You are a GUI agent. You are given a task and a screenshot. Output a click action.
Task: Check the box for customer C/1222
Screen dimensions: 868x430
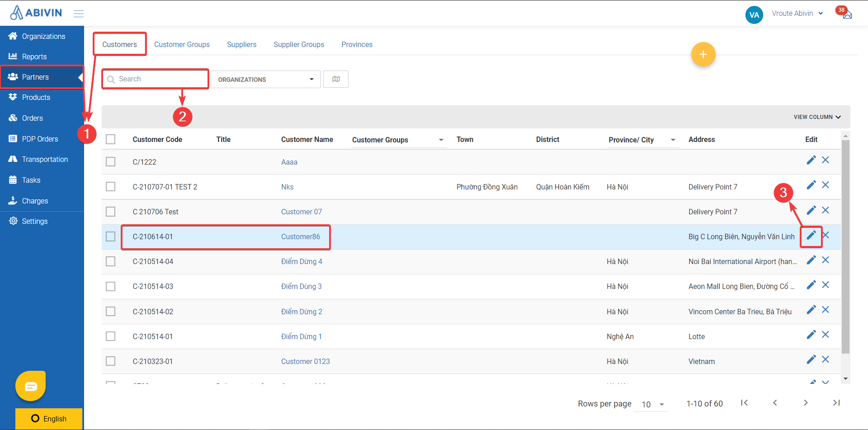coord(111,162)
